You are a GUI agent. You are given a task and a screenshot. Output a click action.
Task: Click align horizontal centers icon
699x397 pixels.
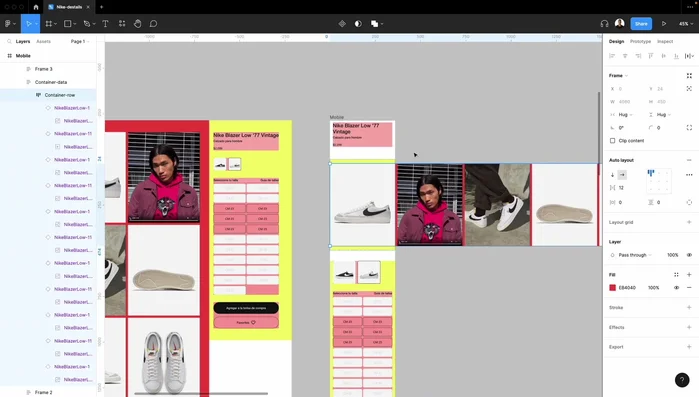625,56
